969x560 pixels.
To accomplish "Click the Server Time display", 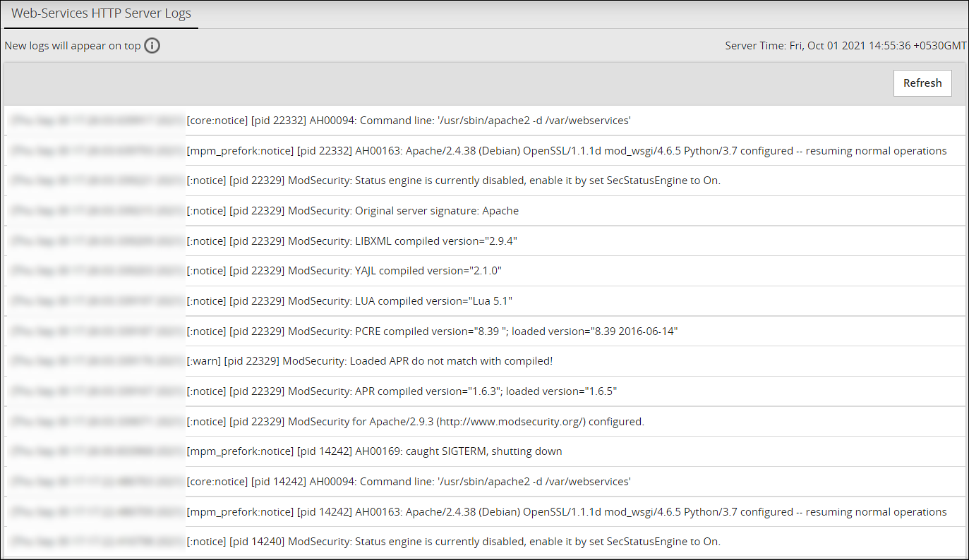I will (845, 45).
